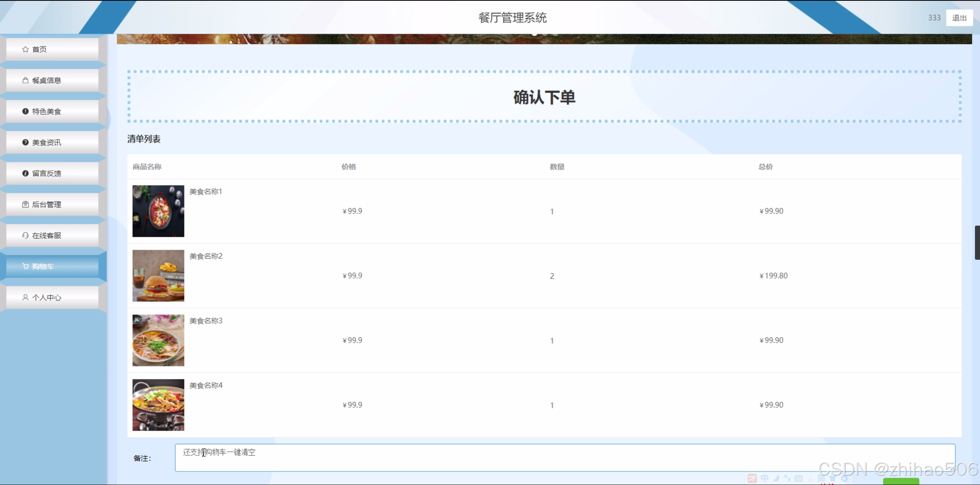Click the ¥99.90 total of 美食名称3
Image resolution: width=980 pixels, height=485 pixels.
point(771,340)
